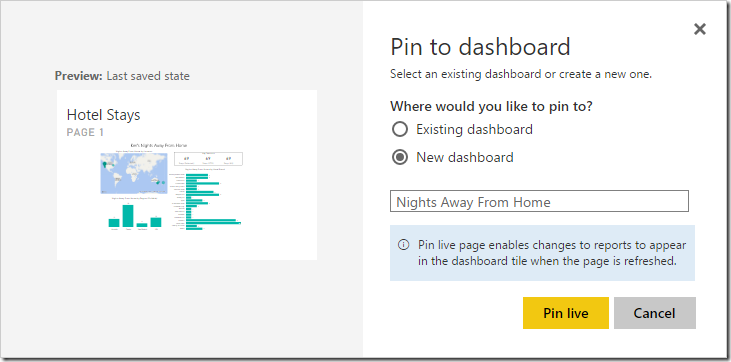Viewport: 731px width, 362px height.
Task: Click the info icon beside pin live message
Action: click(403, 244)
